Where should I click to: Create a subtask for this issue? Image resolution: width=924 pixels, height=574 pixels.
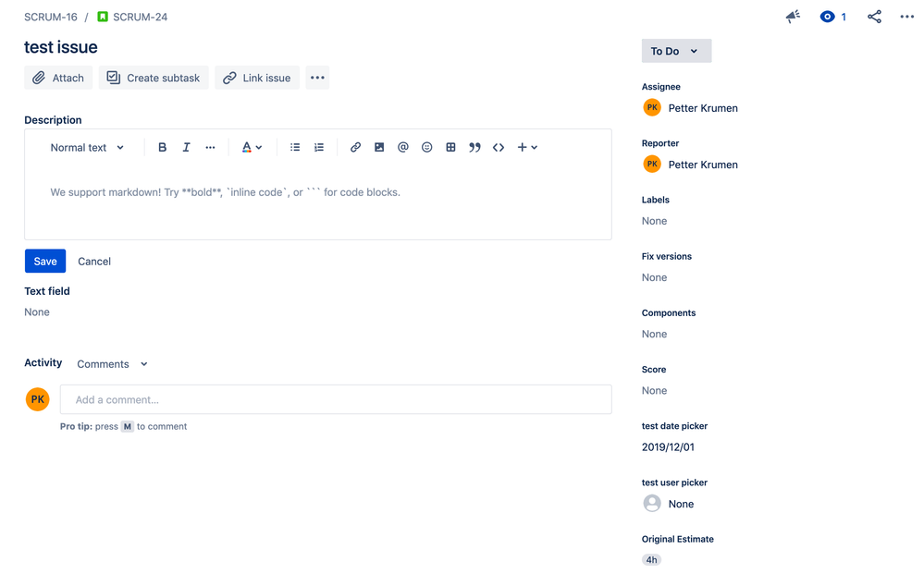[154, 78]
